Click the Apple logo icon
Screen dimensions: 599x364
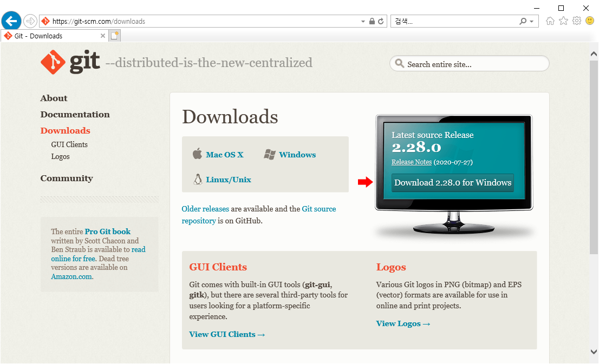tap(197, 154)
